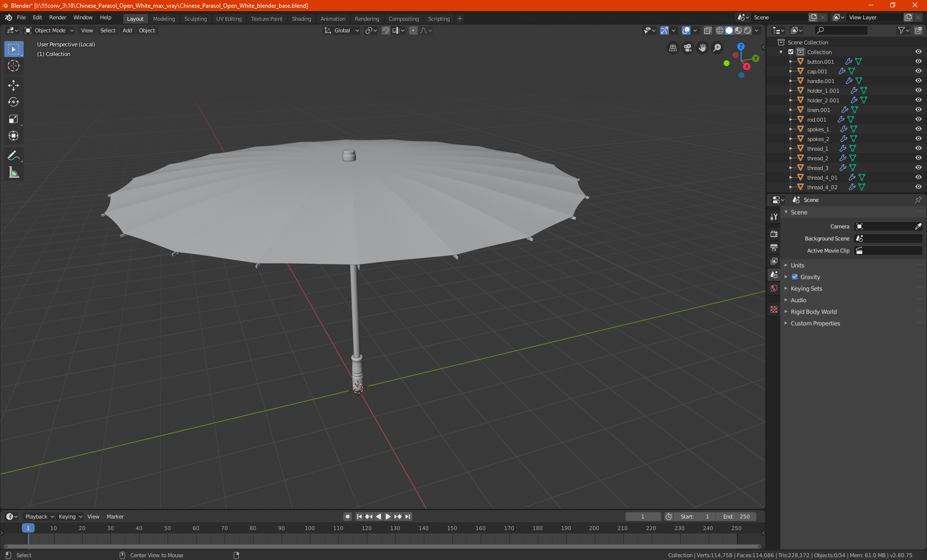Image resolution: width=927 pixels, height=560 pixels.
Task: Select the Rotate tool
Action: pyautogui.click(x=14, y=102)
